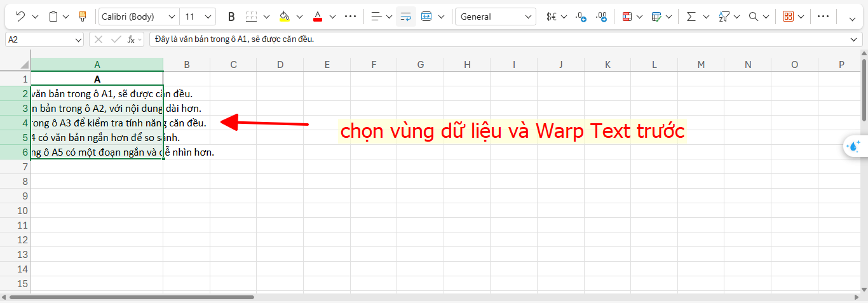Image resolution: width=868 pixels, height=303 pixels.
Task: Click the Select All corner triangle
Action: (25, 65)
